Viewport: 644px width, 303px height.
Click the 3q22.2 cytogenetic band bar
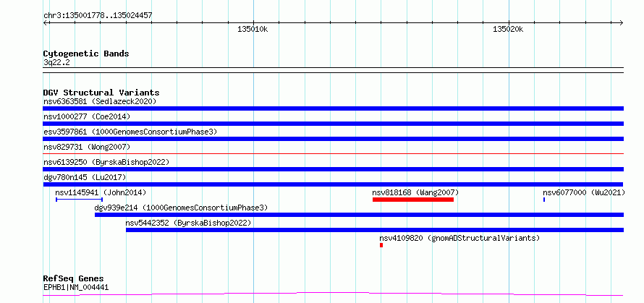pos(333,70)
